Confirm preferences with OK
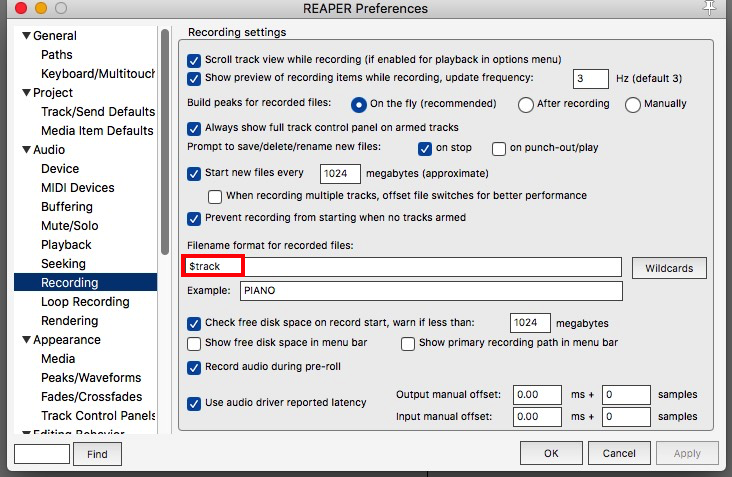The image size is (732, 477). coord(551,453)
